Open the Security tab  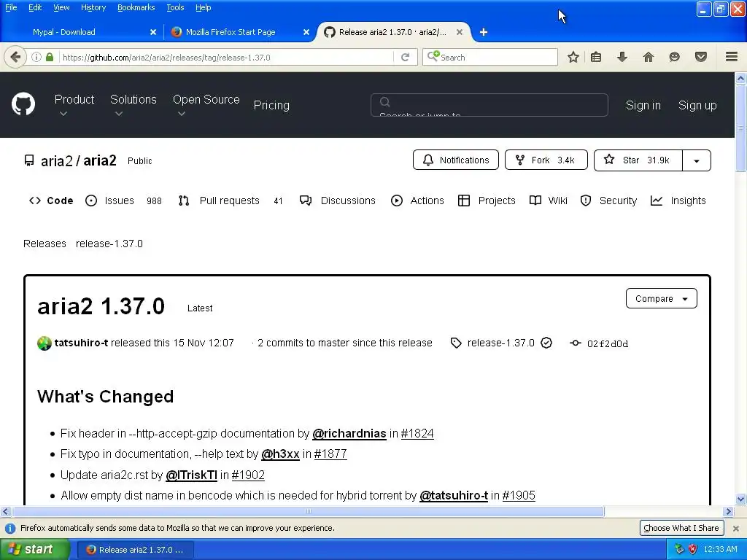click(x=608, y=201)
